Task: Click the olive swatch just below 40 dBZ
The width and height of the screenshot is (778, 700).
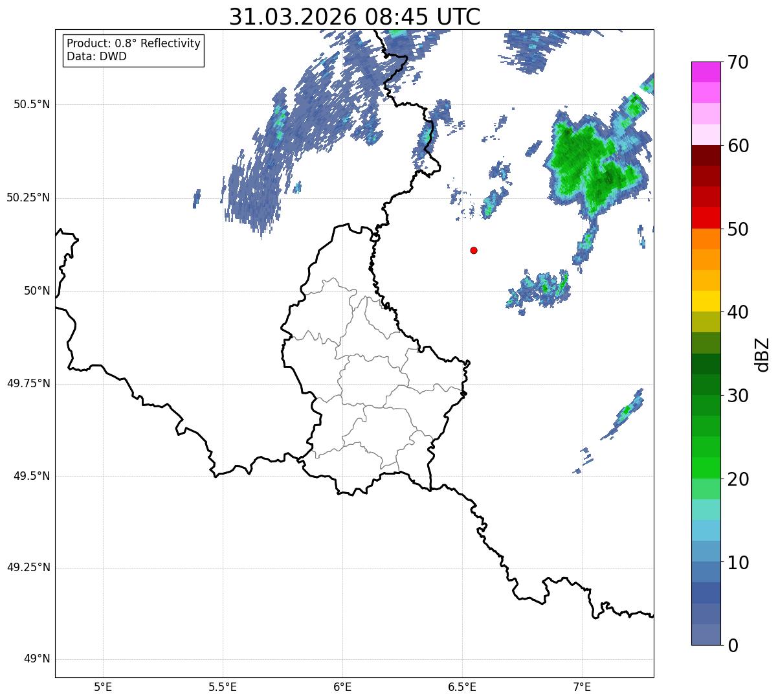Action: [x=706, y=322]
